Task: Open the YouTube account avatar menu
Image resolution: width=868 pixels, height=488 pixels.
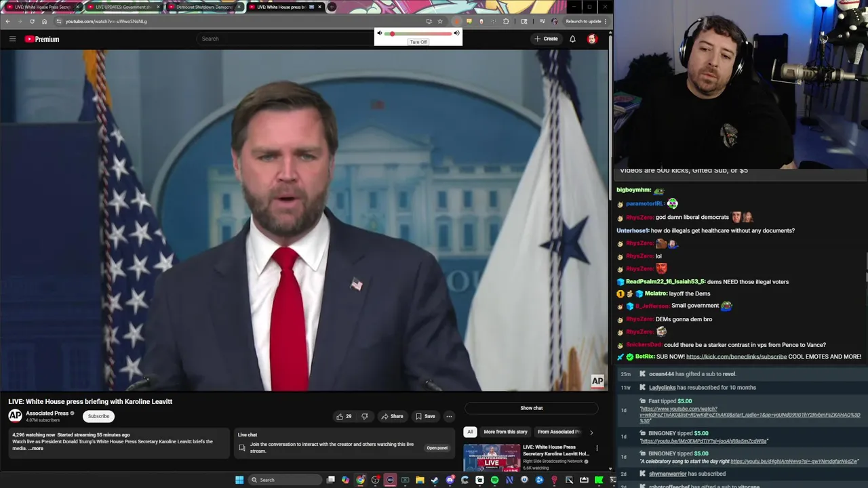Action: coord(592,39)
